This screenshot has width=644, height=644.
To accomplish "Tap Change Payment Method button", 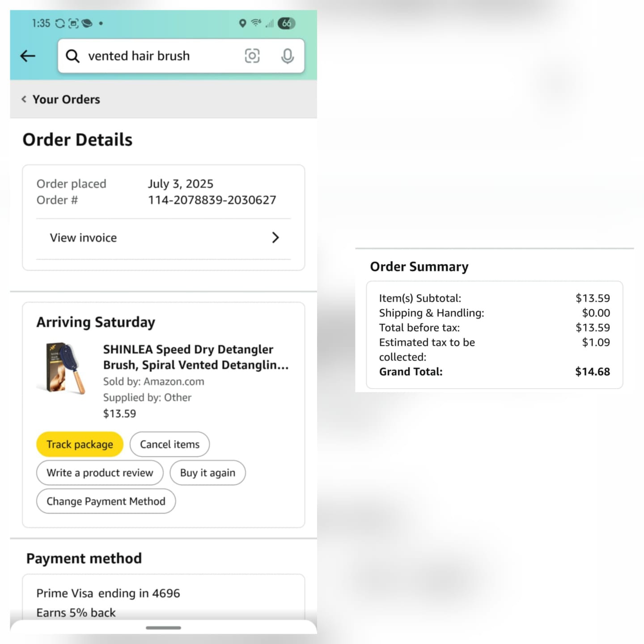I will point(106,501).
